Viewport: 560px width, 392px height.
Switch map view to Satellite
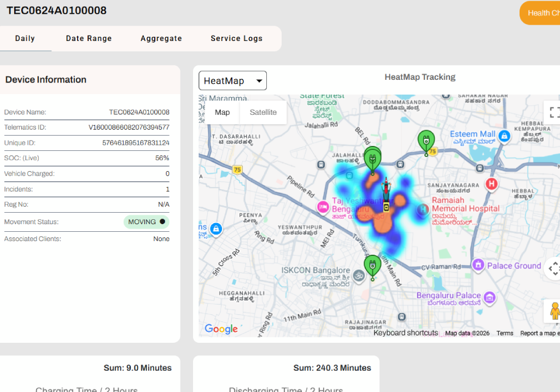click(x=263, y=112)
